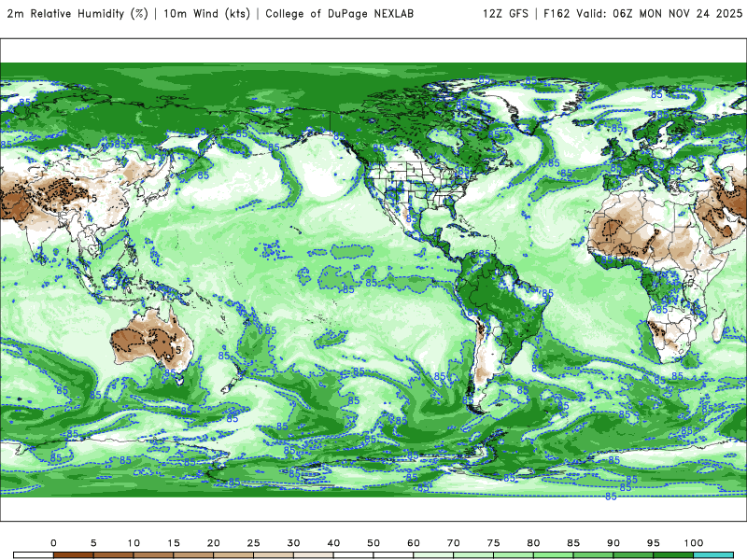Click the legend tick label '75'

[x=494, y=543]
